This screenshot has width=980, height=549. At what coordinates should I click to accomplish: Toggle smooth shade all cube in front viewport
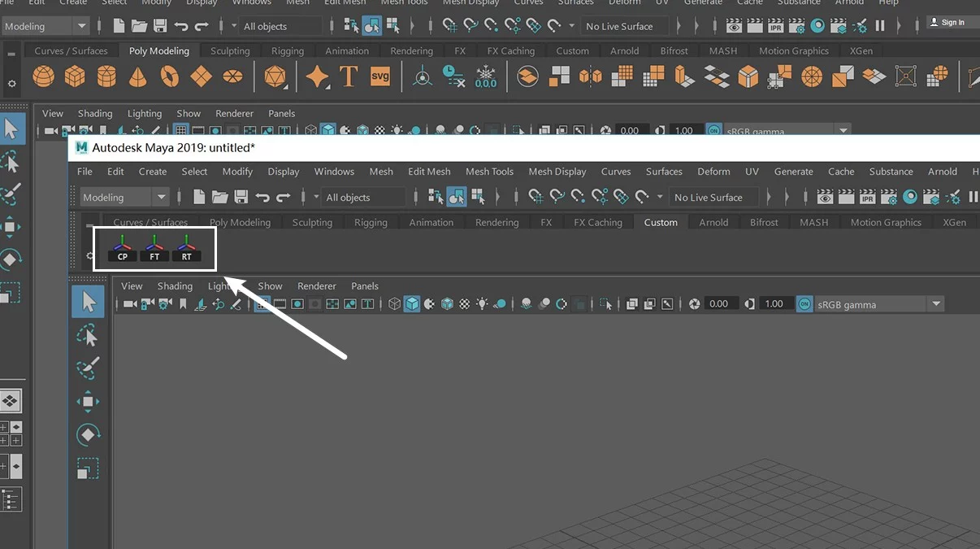coord(412,304)
